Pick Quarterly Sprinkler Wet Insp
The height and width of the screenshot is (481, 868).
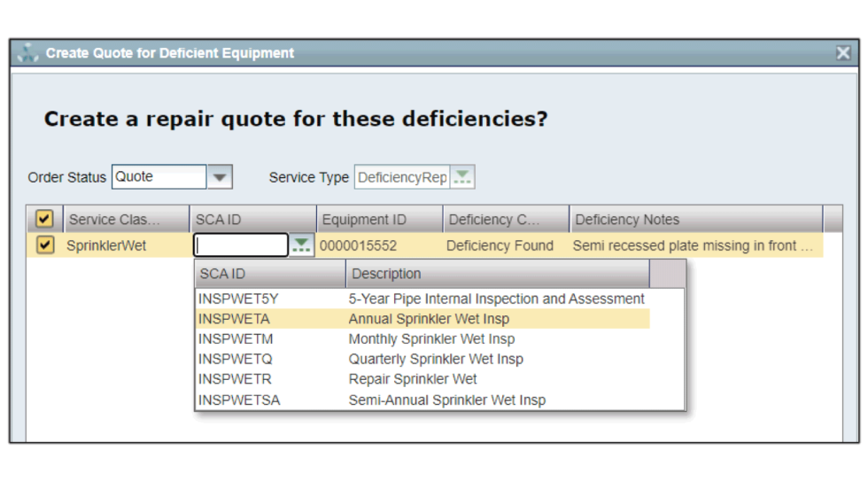click(435, 360)
